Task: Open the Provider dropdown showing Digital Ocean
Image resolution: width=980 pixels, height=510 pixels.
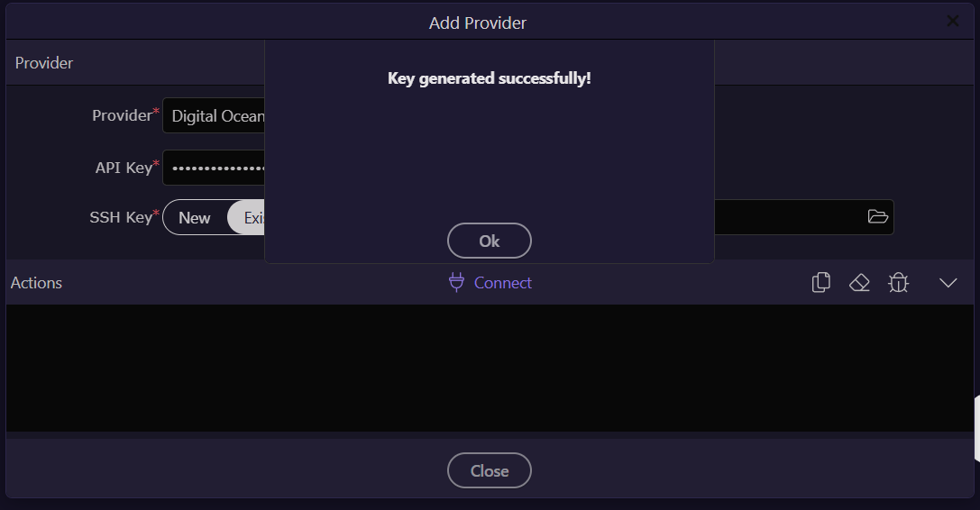Action: pos(215,116)
